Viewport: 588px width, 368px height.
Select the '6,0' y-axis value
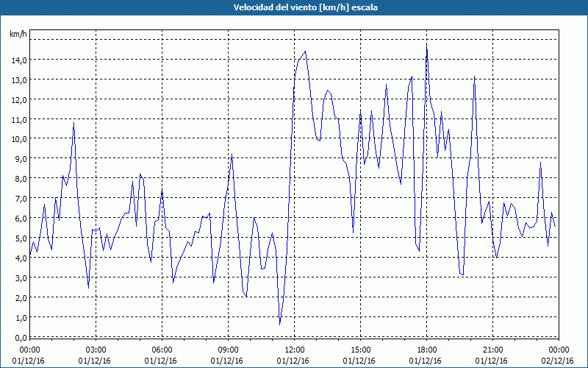coord(21,218)
